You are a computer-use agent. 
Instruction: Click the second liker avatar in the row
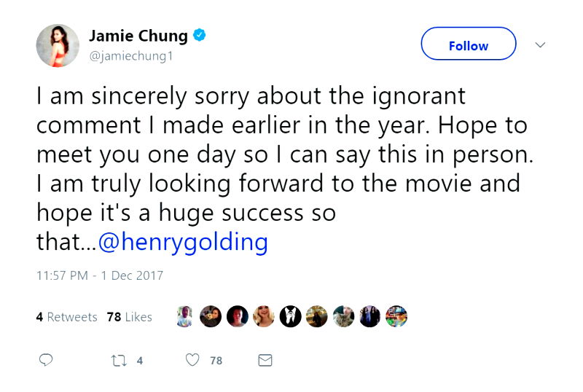coord(211,316)
